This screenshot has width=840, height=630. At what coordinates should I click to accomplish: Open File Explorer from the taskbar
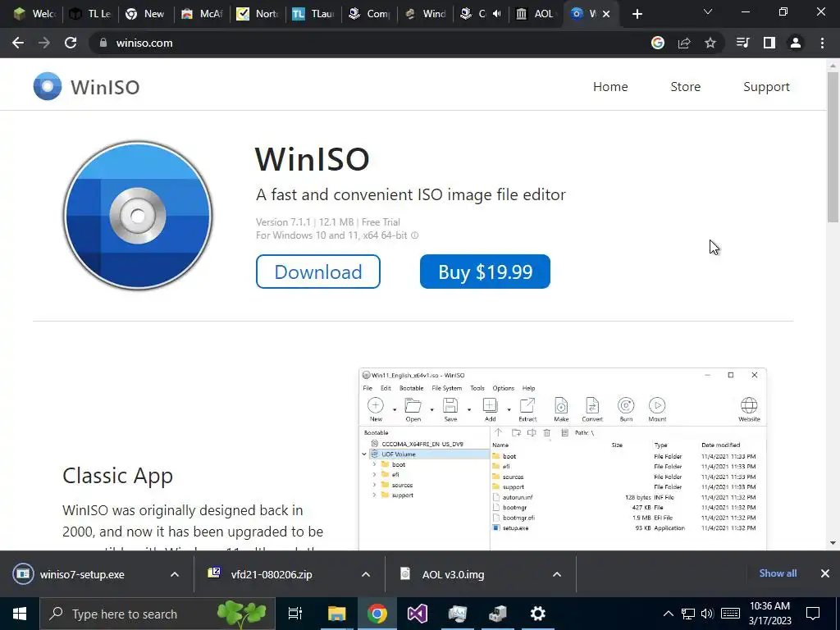337,614
